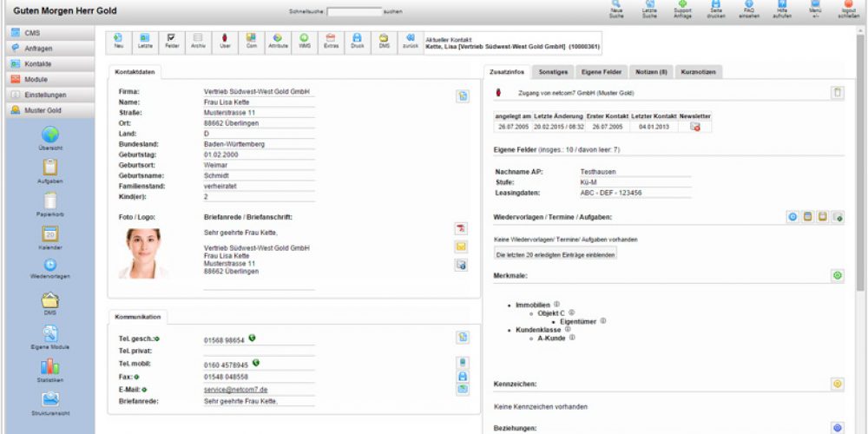Image resolution: width=868 pixels, height=434 pixels.
Task: Click 'Die letzten 20 erledigten Einträge einblenden'
Action: (556, 254)
